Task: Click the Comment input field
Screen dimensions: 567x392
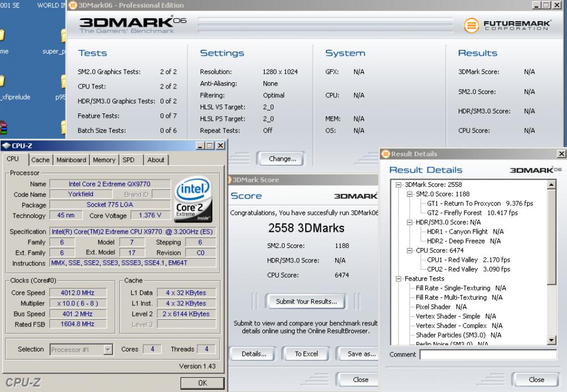Action: click(488, 354)
